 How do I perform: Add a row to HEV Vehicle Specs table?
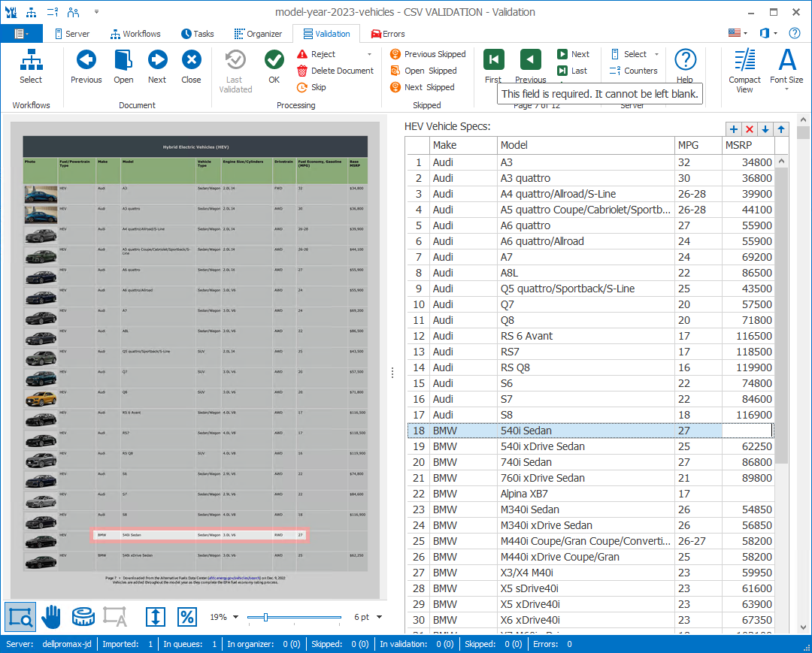[x=733, y=129]
